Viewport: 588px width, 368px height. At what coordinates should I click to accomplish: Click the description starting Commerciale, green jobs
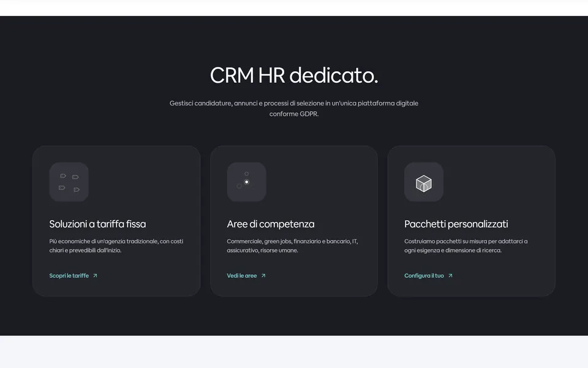293,245
